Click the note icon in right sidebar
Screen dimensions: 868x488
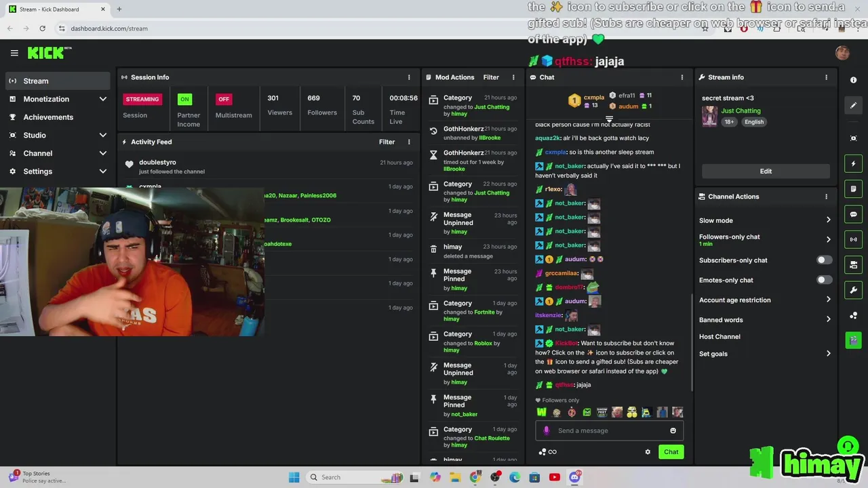(x=853, y=188)
